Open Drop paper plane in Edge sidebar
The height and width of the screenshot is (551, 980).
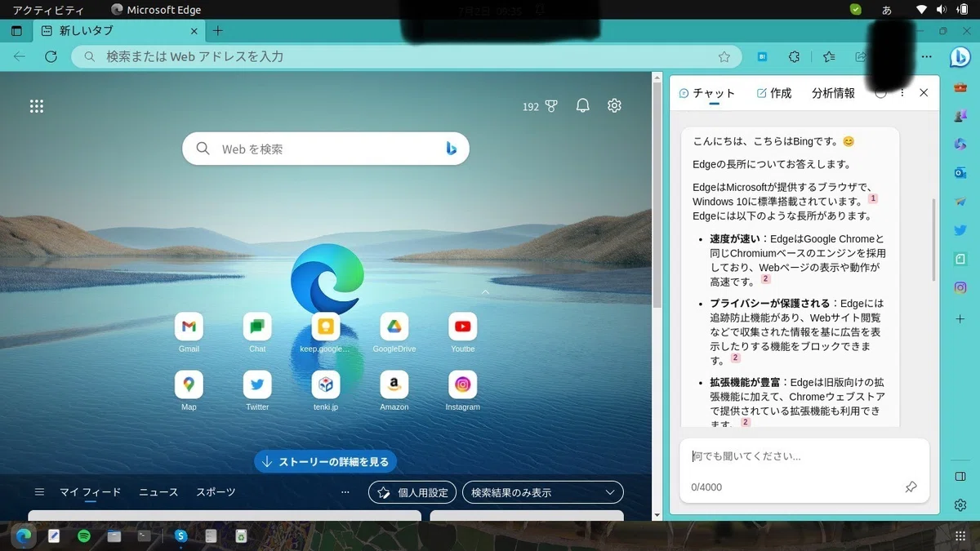(x=960, y=202)
